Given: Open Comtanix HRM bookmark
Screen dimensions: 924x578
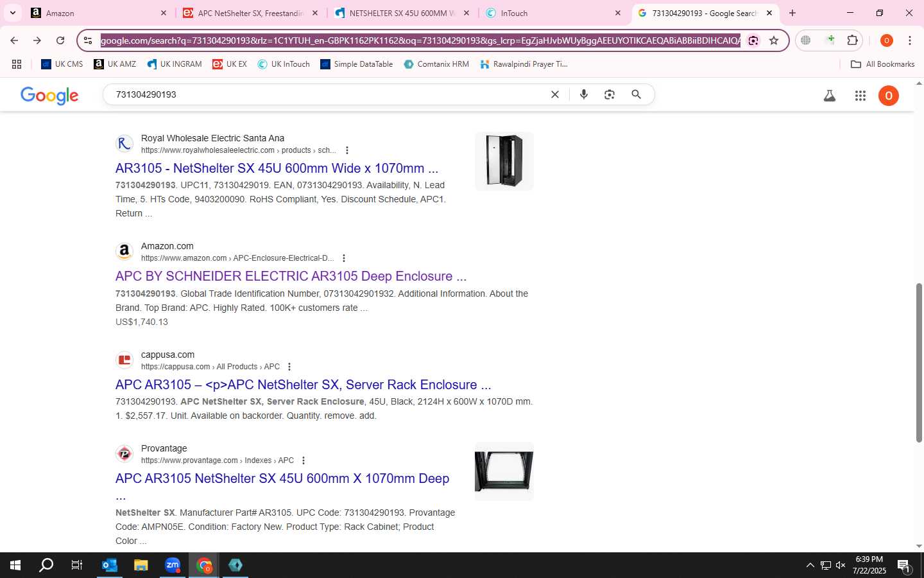Looking at the screenshot, I should tap(436, 64).
